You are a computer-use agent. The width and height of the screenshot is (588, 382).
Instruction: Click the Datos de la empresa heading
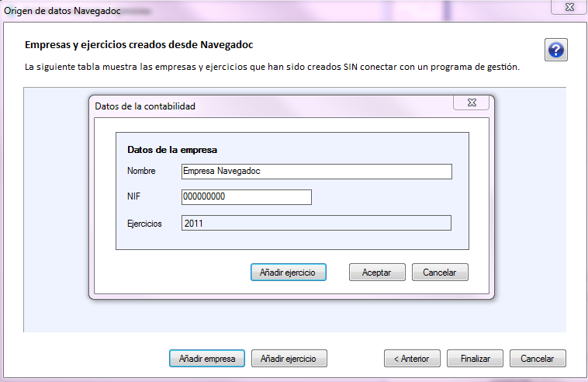(x=172, y=150)
